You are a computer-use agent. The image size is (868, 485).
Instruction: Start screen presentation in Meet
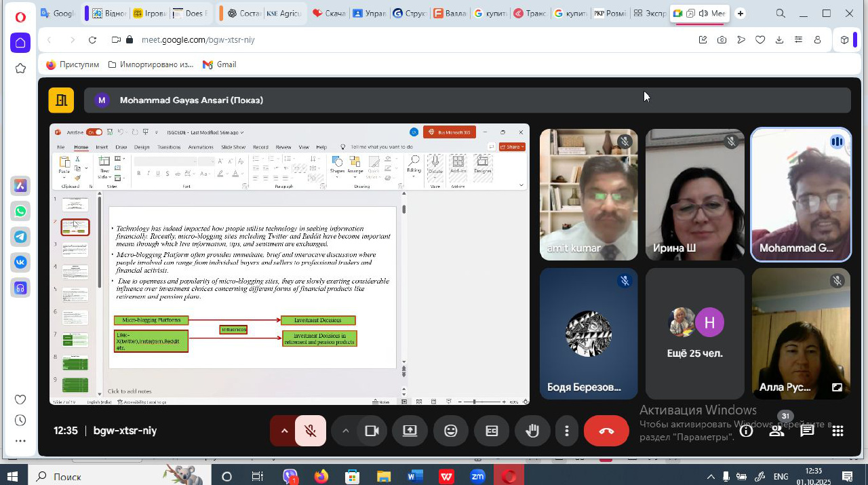(x=410, y=431)
